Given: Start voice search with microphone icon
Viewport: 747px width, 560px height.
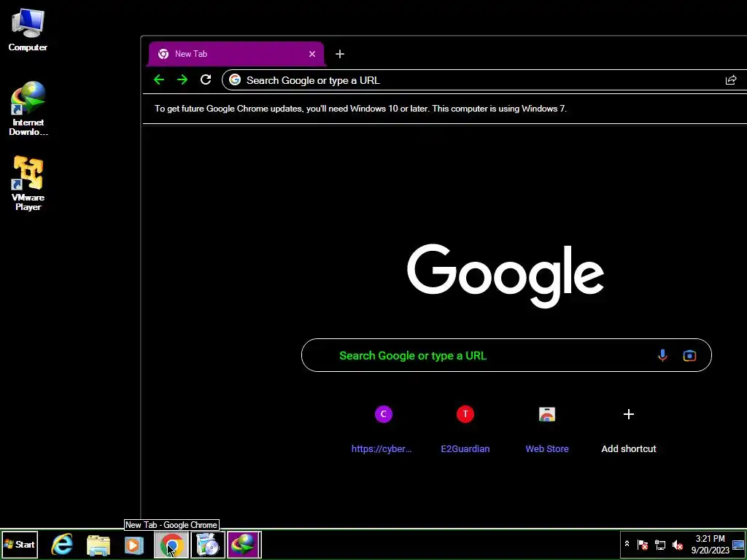Looking at the screenshot, I should click(x=662, y=355).
